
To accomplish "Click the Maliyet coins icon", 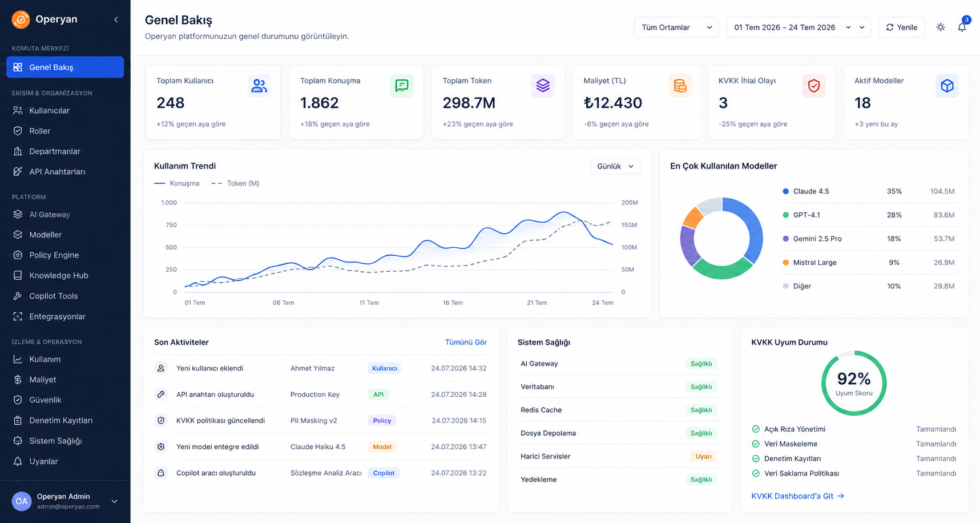I will click(x=680, y=86).
